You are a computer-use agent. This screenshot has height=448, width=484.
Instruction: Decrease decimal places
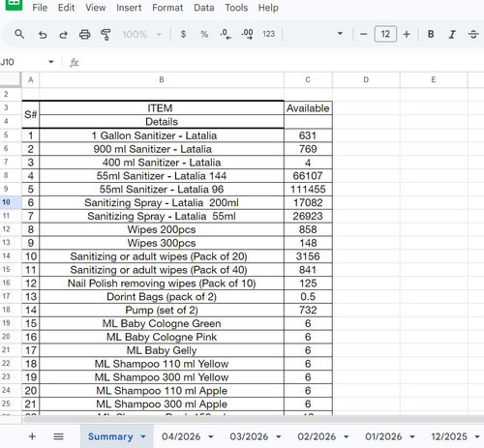(226, 34)
